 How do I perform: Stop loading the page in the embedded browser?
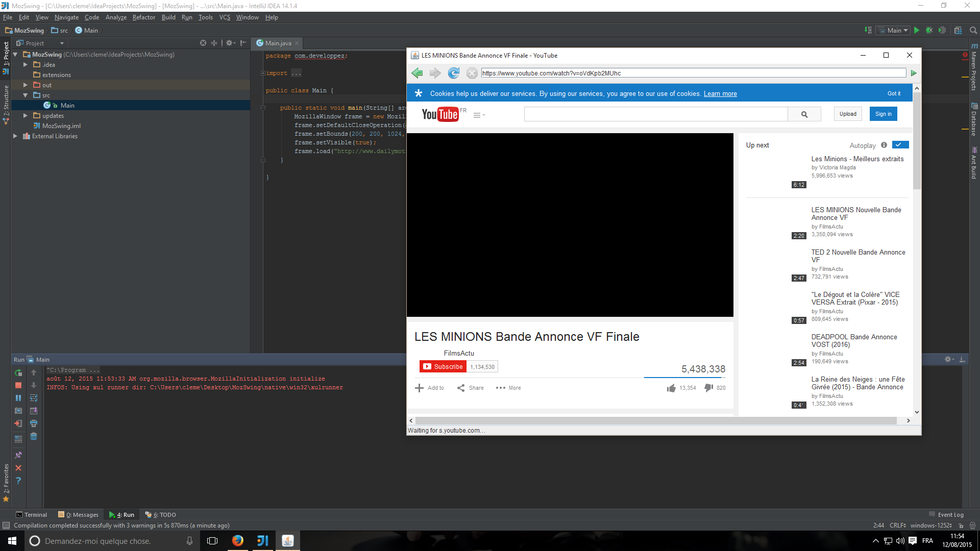[472, 73]
